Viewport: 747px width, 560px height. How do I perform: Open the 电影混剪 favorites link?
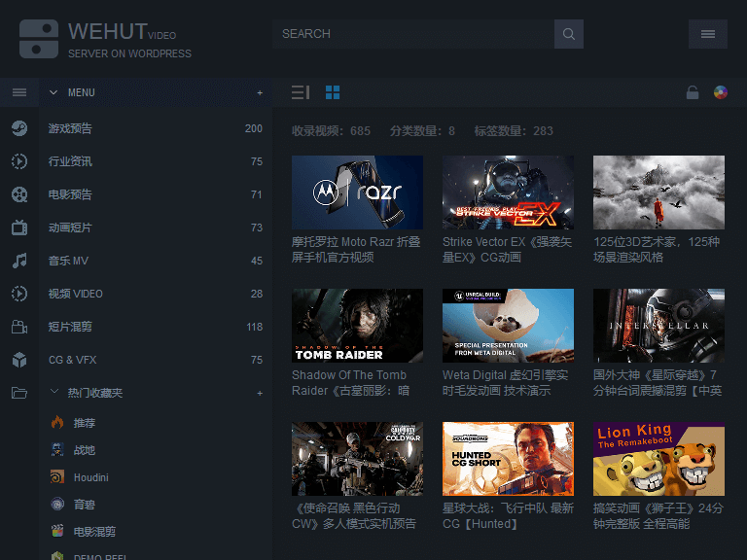click(94, 532)
